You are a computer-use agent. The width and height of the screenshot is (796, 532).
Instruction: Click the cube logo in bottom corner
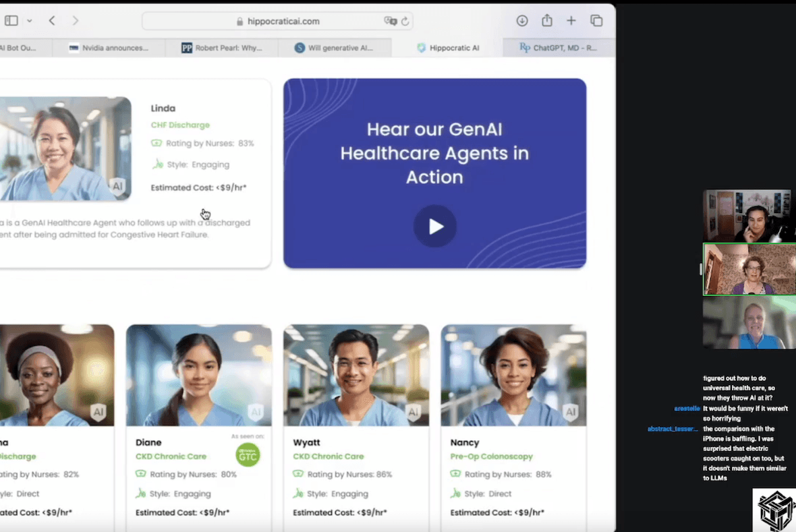[774, 510]
